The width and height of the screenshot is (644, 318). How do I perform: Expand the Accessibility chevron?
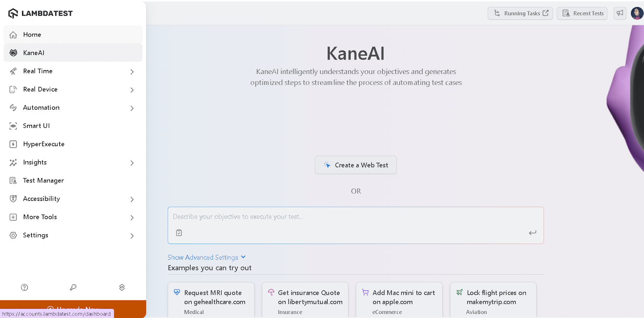pos(132,199)
